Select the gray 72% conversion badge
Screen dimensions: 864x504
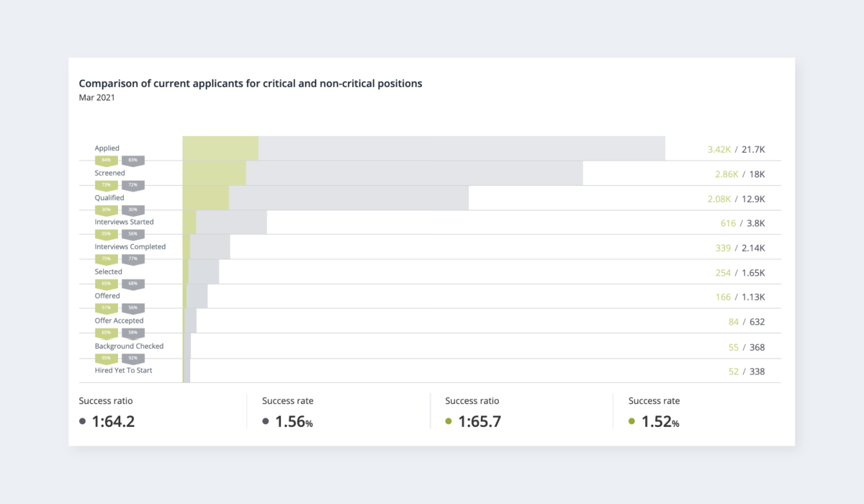tap(132, 185)
